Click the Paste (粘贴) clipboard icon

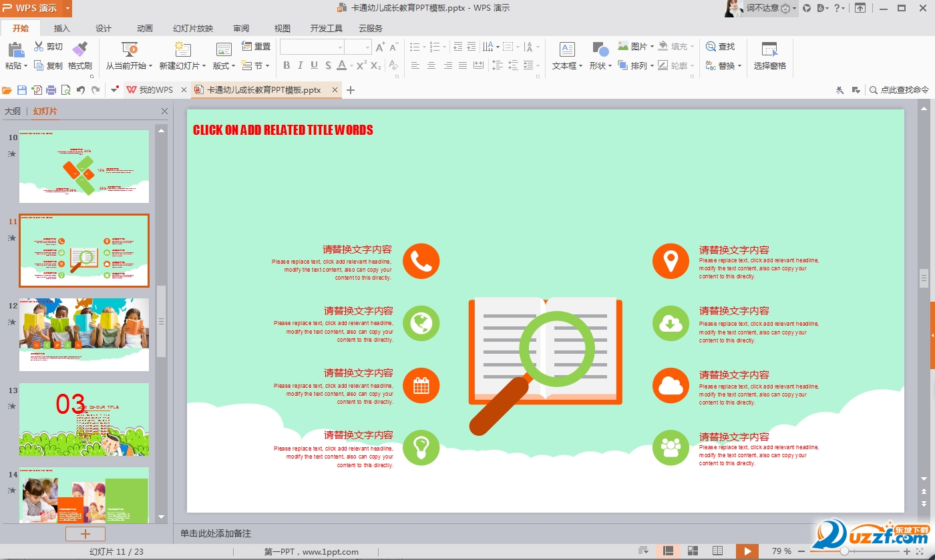(15, 50)
